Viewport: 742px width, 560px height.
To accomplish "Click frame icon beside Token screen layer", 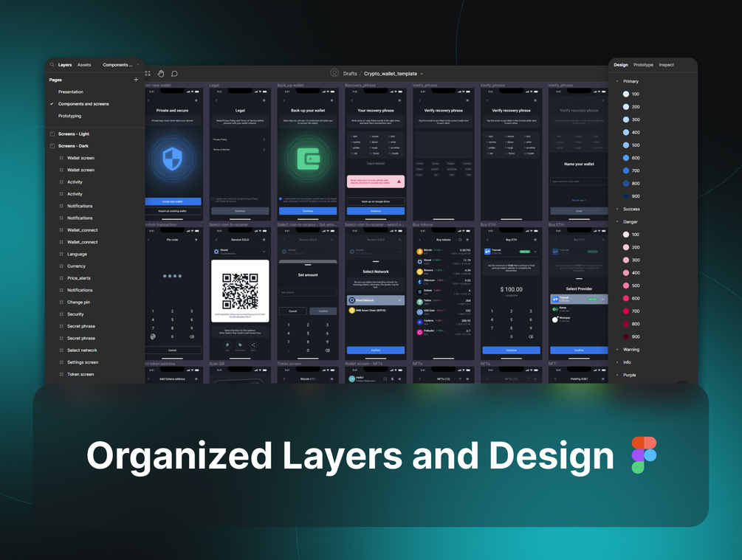I will click(x=61, y=374).
